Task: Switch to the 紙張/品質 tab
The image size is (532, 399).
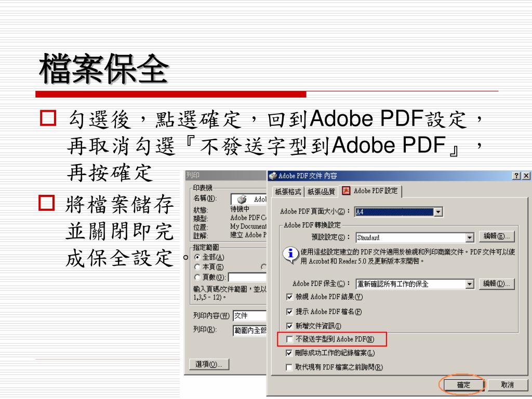Action: click(321, 192)
